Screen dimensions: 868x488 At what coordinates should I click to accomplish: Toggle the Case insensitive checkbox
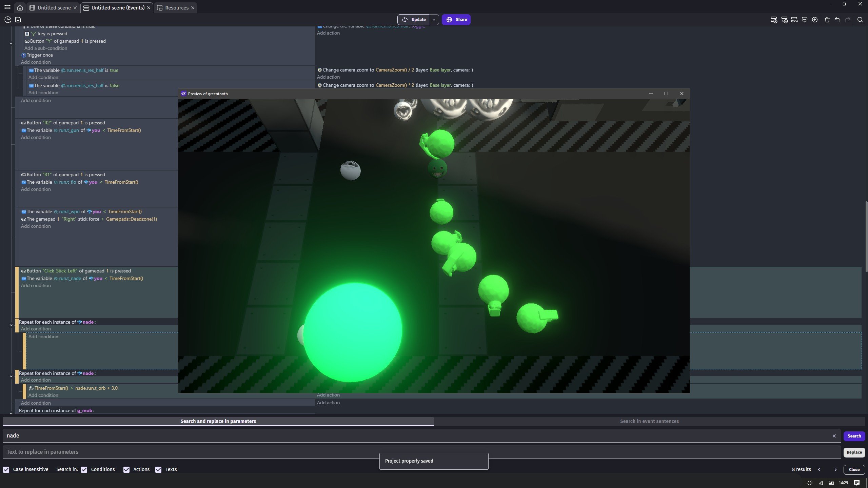(x=6, y=469)
